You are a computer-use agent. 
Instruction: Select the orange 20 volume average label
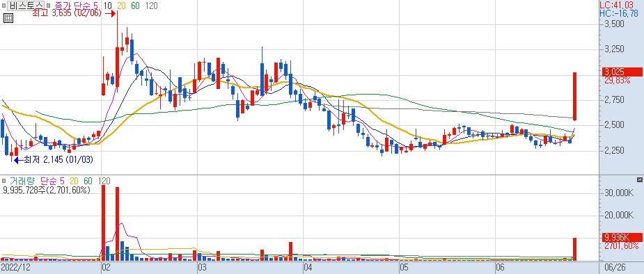(x=74, y=181)
